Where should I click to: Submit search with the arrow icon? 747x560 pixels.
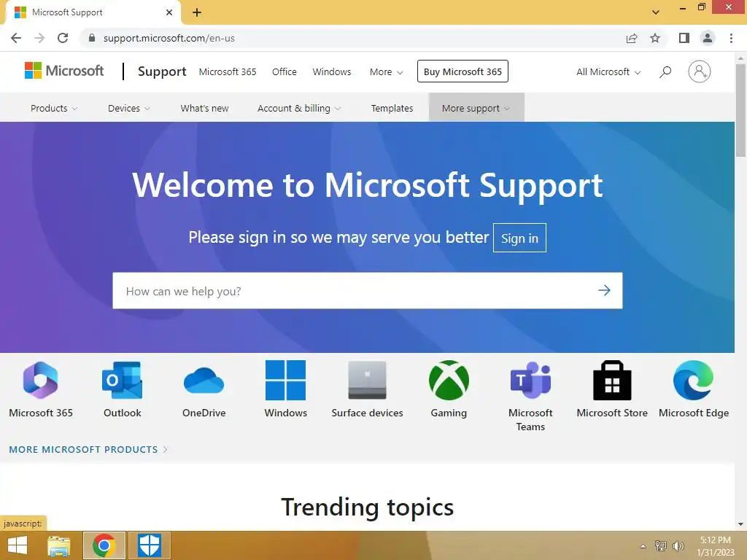[604, 290]
